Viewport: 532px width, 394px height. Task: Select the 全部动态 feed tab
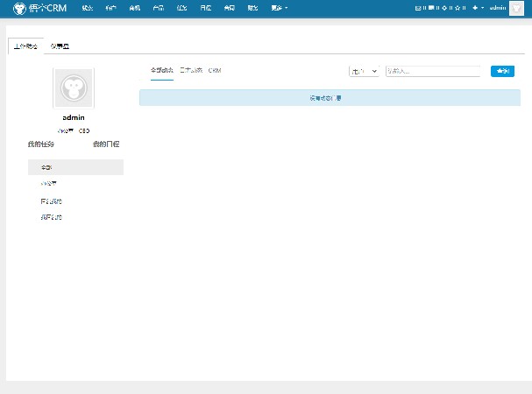[x=162, y=70]
